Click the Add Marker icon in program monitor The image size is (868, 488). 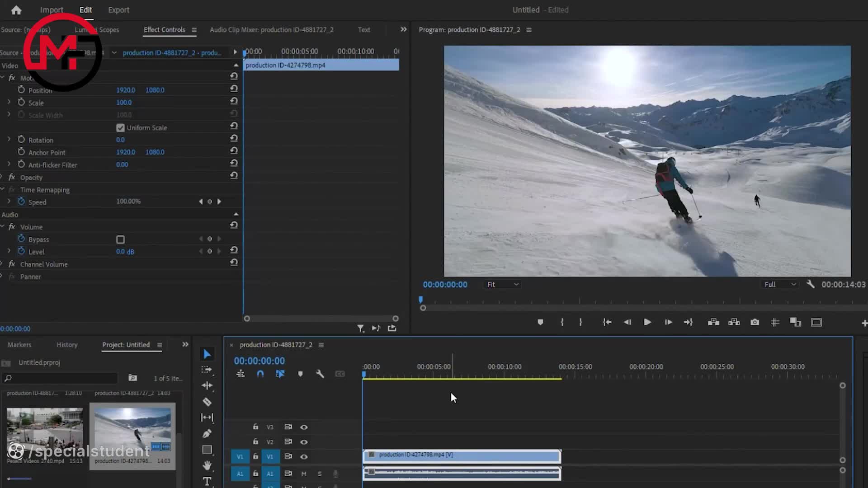(x=540, y=322)
